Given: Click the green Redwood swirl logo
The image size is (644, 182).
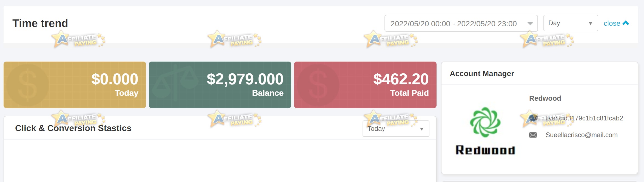Looking at the screenshot, I should 485,122.
